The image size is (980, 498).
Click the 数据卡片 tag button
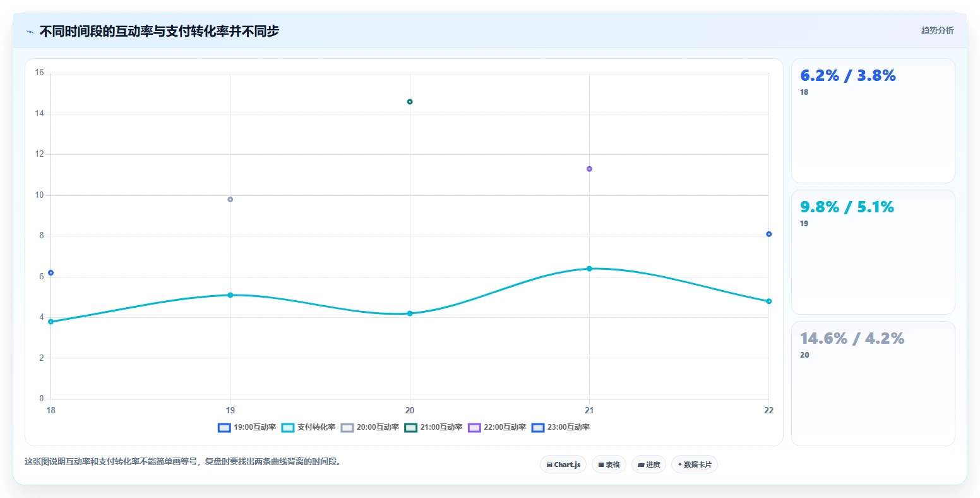click(x=695, y=465)
